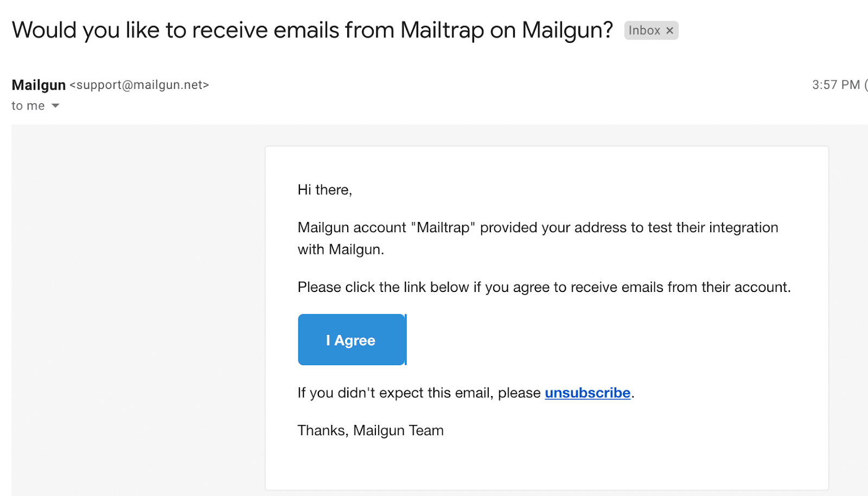Click the gray background left of the email card
Viewport: 868px width, 496px height.
click(x=136, y=304)
